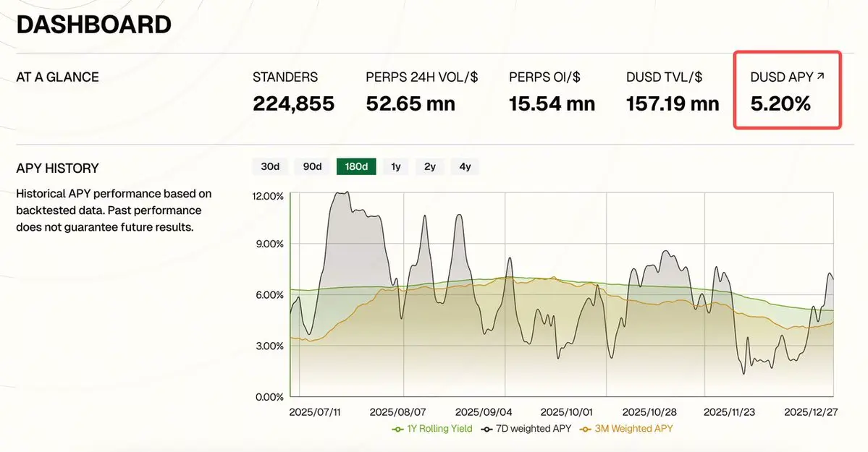The height and width of the screenshot is (452, 868).
Task: Switch chart to 2y range
Action: tap(430, 166)
